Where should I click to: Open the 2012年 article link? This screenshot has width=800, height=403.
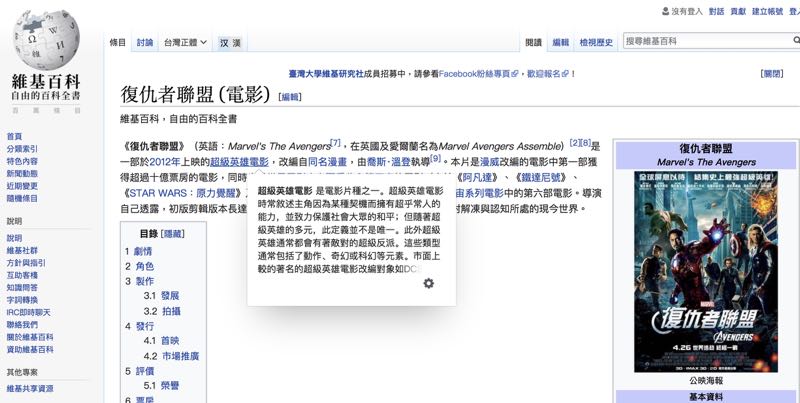[165, 162]
